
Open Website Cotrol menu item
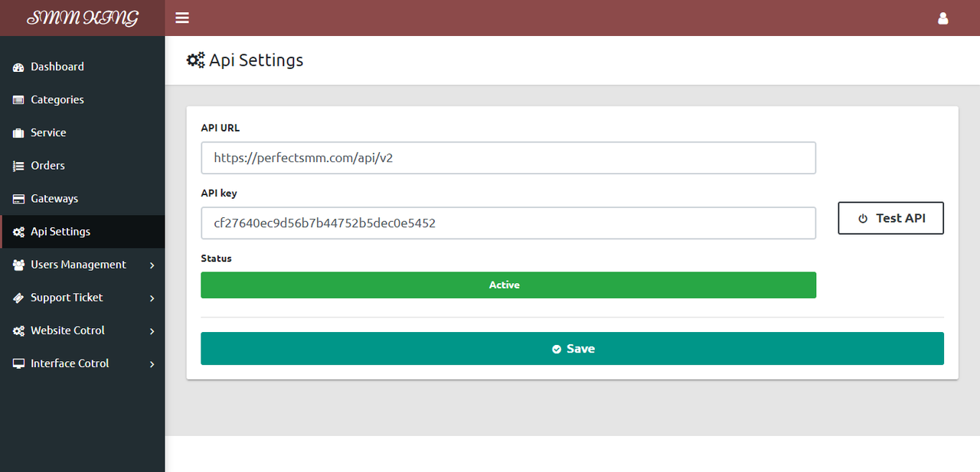[x=82, y=330]
